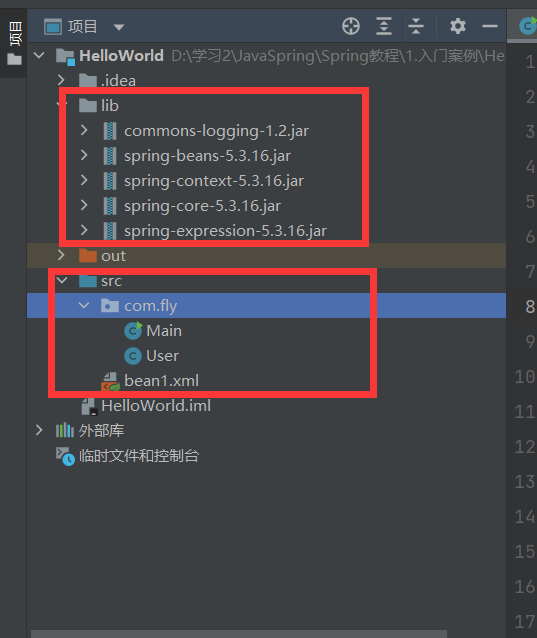Image resolution: width=537 pixels, height=638 pixels.
Task: Expand commons-logging-1.2.jar node
Action: click(x=84, y=131)
